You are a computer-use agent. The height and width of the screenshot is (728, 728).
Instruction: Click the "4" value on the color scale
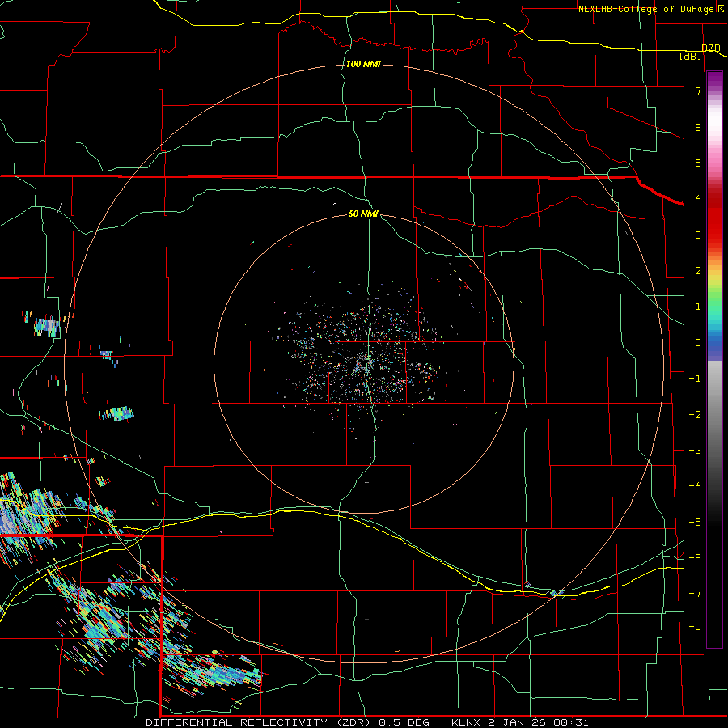pos(698,199)
